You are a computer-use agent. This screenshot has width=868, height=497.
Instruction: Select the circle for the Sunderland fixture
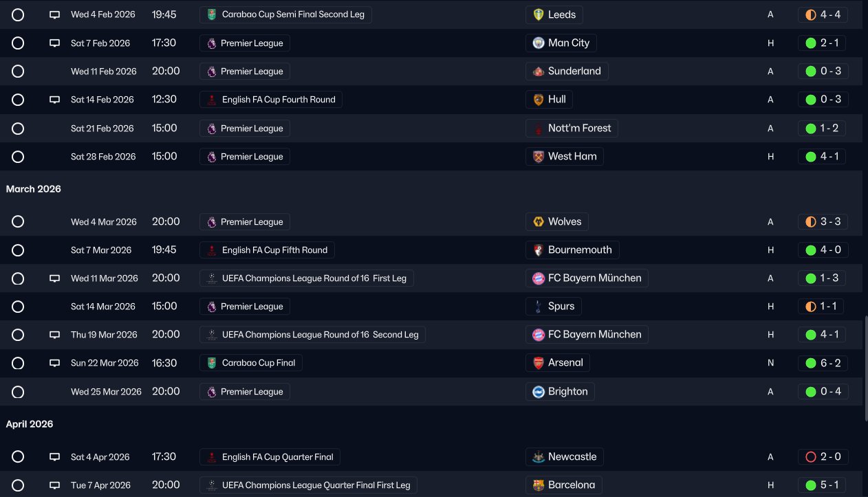click(18, 71)
